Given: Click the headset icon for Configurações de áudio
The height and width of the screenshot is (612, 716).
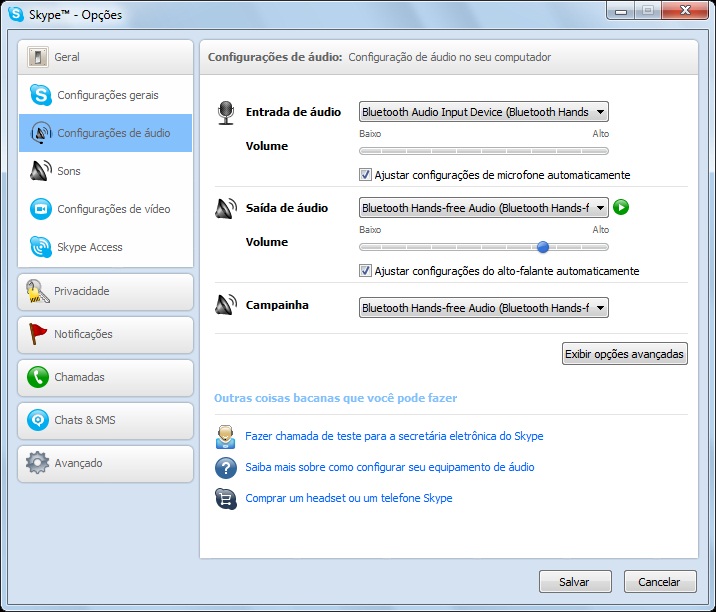Looking at the screenshot, I should pos(41,133).
